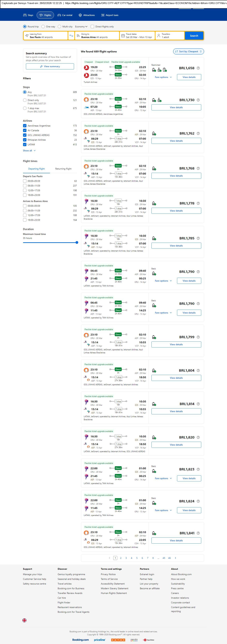Expand Show all airlines list
The width and height of the screenshot is (227, 644).
[29, 151]
